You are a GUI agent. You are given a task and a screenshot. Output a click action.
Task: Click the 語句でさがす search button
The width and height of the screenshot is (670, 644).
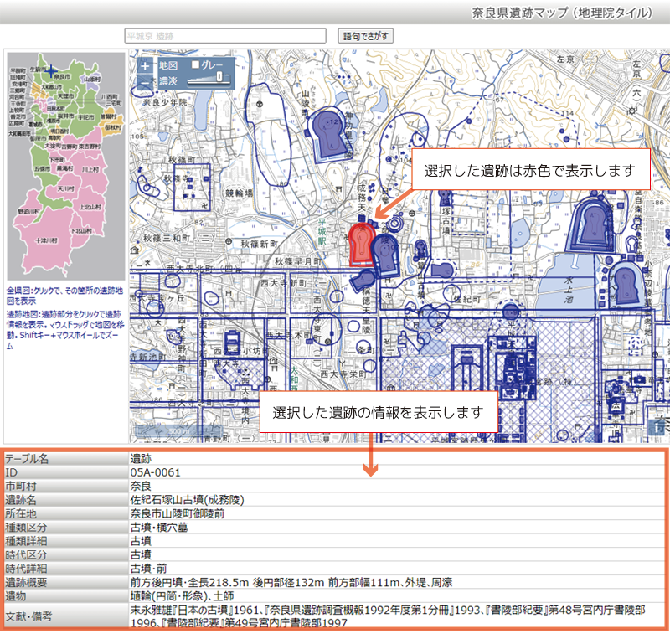[x=366, y=36]
